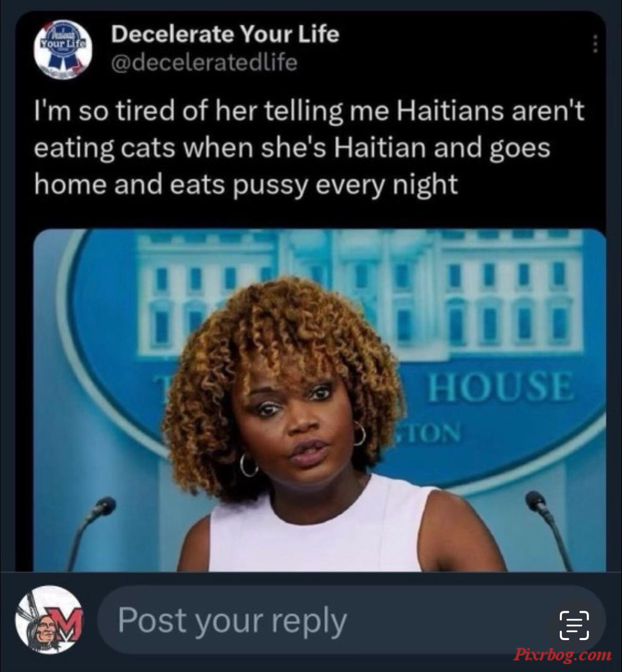The width and height of the screenshot is (622, 672).
Task: Click the Decelerate Your Life display name
Action: (x=225, y=34)
